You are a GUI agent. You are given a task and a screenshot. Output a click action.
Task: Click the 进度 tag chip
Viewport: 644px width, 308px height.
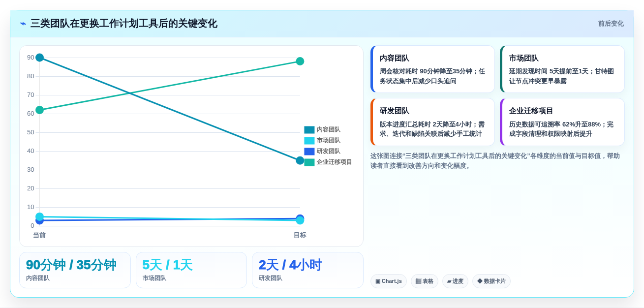tap(455, 281)
